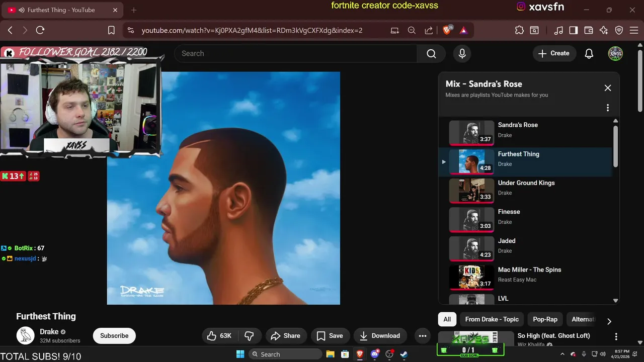Download the Furthest Thing video
The width and height of the screenshot is (644, 362).
pyautogui.click(x=380, y=336)
